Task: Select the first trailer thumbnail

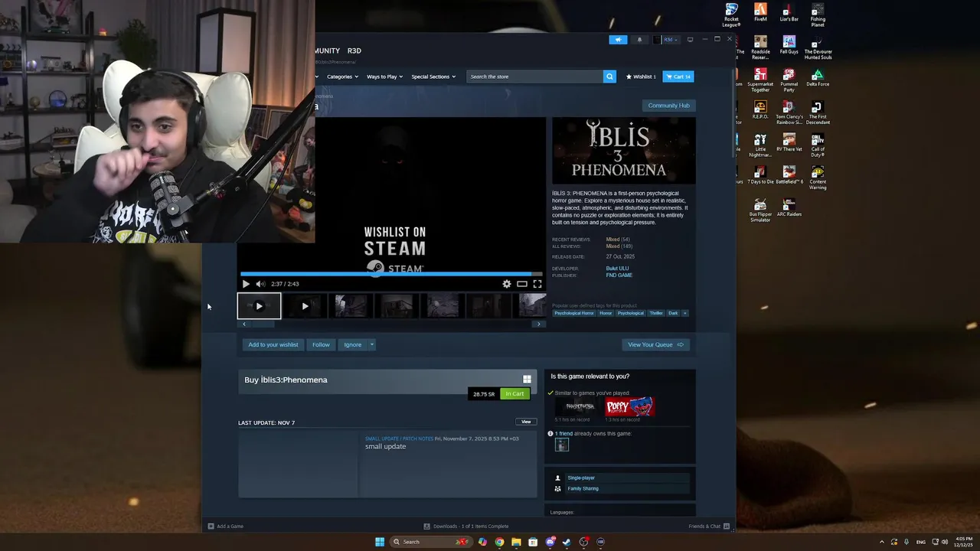Action: tap(259, 306)
